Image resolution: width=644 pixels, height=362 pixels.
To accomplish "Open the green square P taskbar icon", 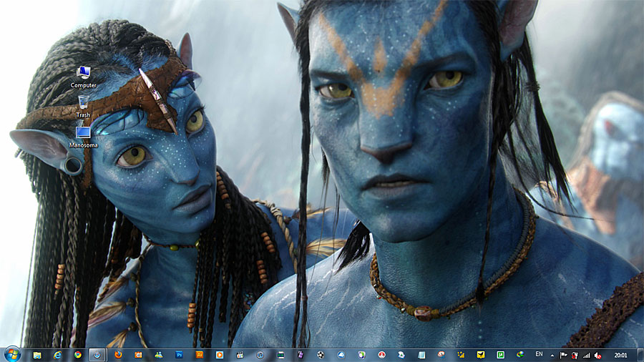I will coord(501,355).
